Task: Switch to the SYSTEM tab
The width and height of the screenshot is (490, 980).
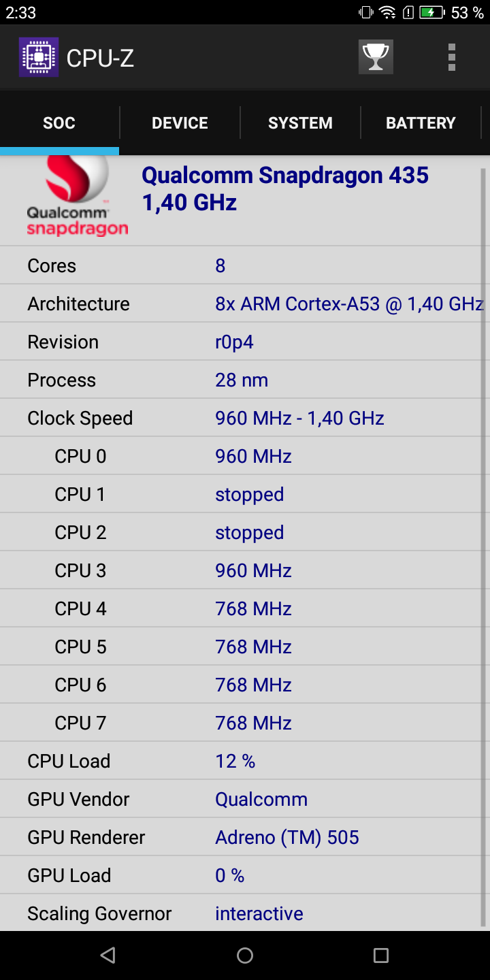Action: point(300,123)
